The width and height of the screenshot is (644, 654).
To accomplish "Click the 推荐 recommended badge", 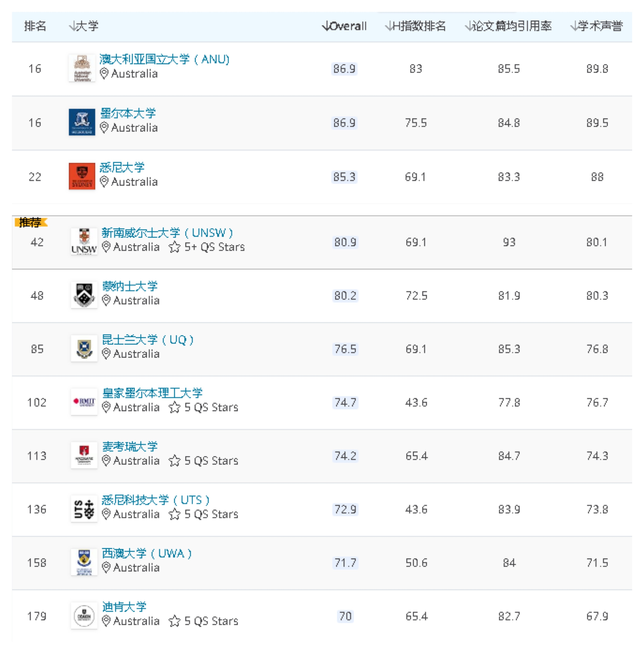I will coord(30,222).
